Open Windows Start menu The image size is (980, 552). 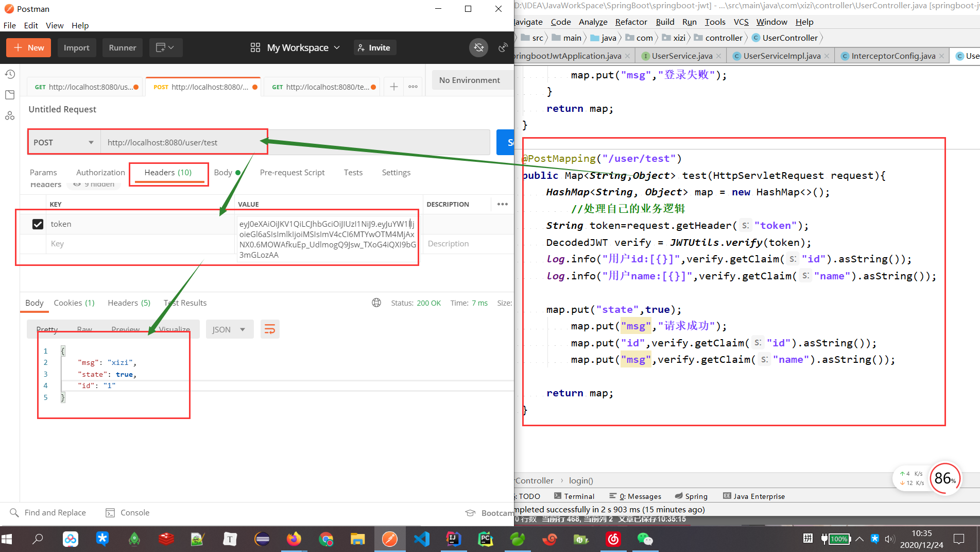[7, 539]
